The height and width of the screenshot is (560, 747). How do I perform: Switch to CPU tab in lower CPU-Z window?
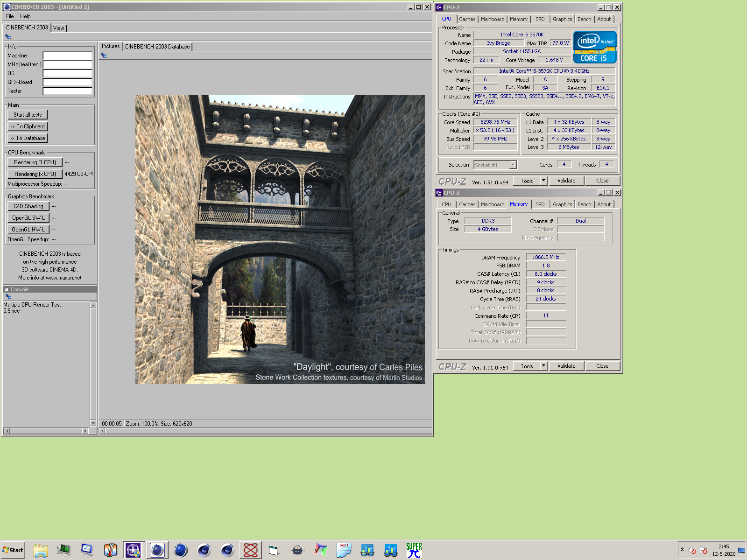(446, 204)
